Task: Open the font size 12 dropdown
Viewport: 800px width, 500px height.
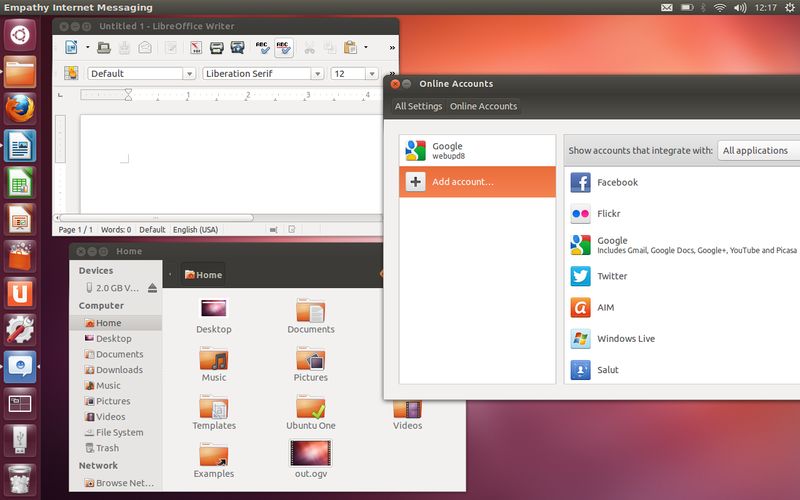Action: tap(372, 73)
